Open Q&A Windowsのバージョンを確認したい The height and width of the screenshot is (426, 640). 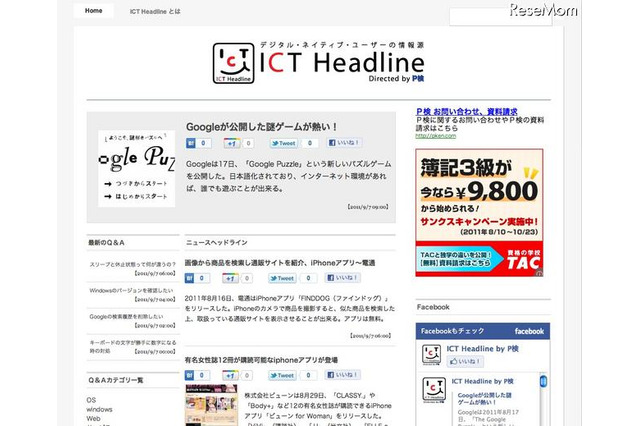coord(131,291)
